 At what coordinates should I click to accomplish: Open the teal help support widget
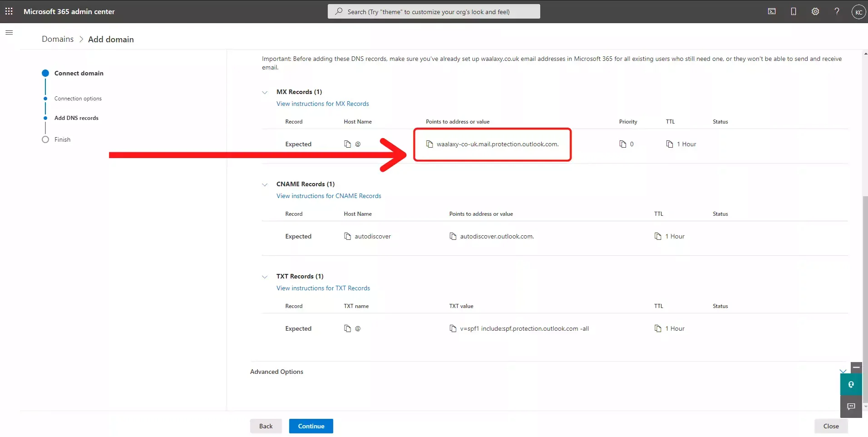pyautogui.click(x=851, y=384)
